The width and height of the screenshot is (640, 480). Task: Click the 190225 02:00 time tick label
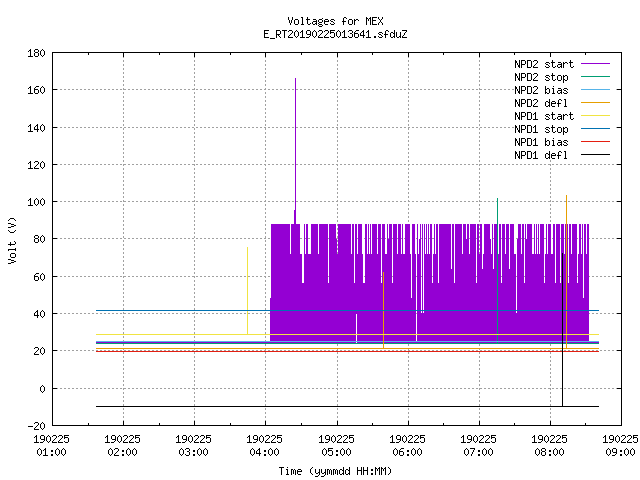(x=122, y=446)
